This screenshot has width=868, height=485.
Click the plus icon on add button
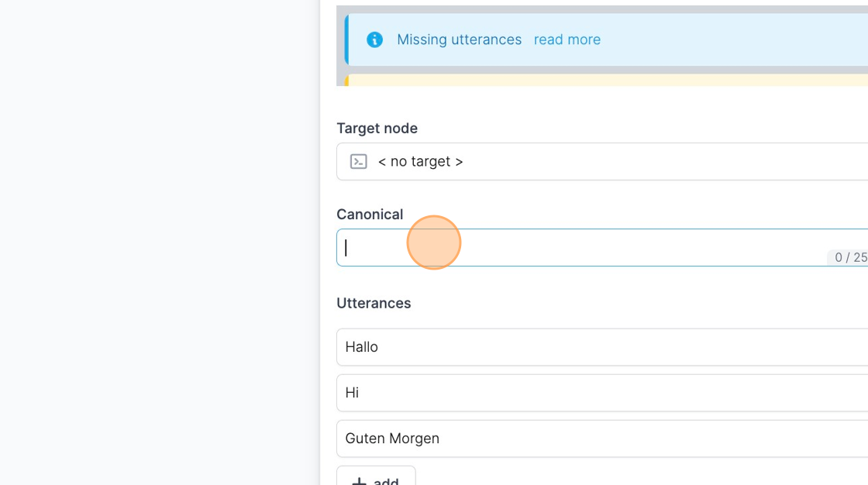click(360, 482)
